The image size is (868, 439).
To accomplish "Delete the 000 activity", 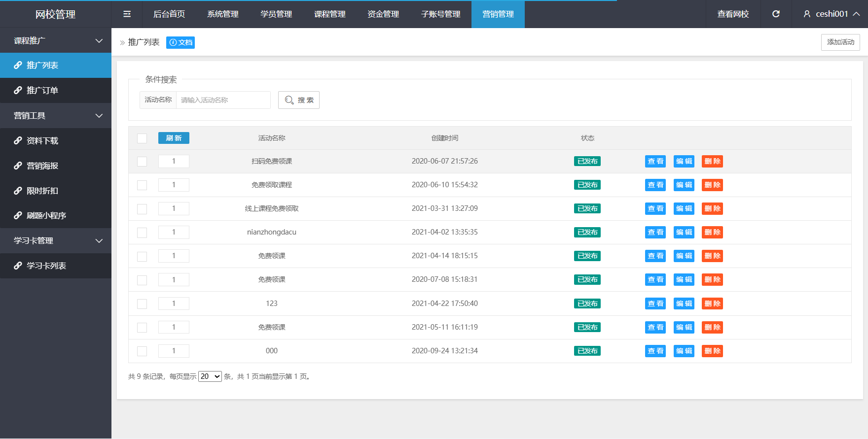I will pos(713,351).
